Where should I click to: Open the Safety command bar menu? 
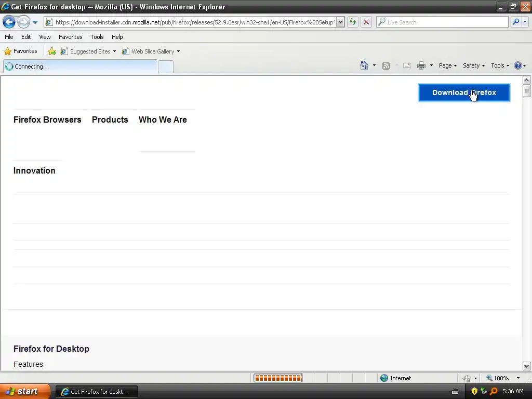tap(474, 65)
